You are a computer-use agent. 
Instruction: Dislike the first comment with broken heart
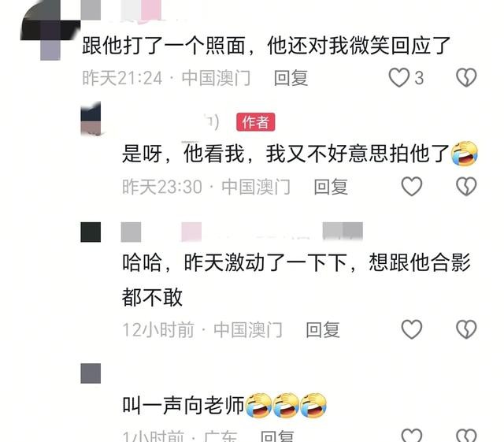(x=466, y=77)
